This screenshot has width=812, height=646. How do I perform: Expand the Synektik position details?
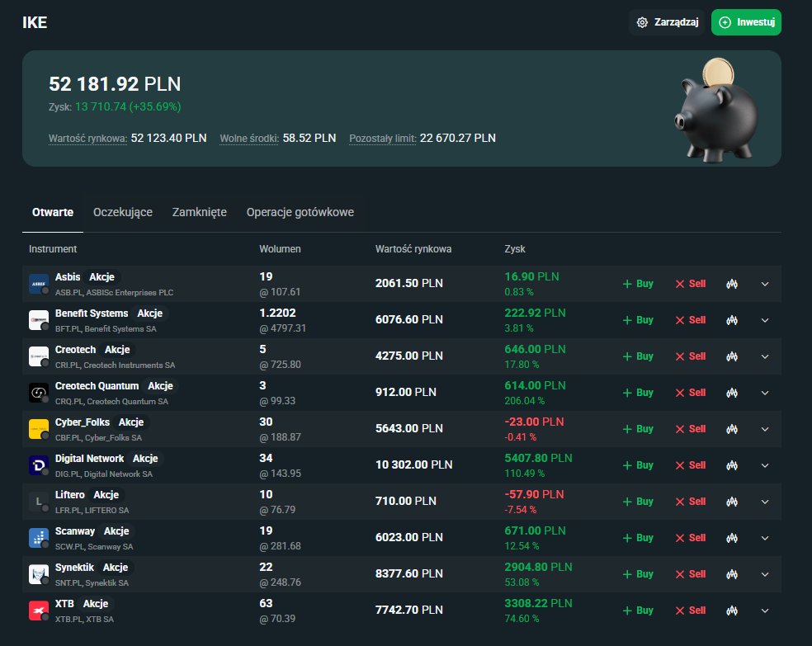pyautogui.click(x=765, y=573)
